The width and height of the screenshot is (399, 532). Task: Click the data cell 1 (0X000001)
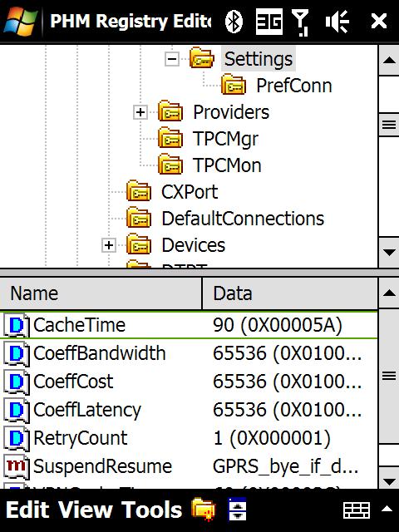(x=272, y=438)
